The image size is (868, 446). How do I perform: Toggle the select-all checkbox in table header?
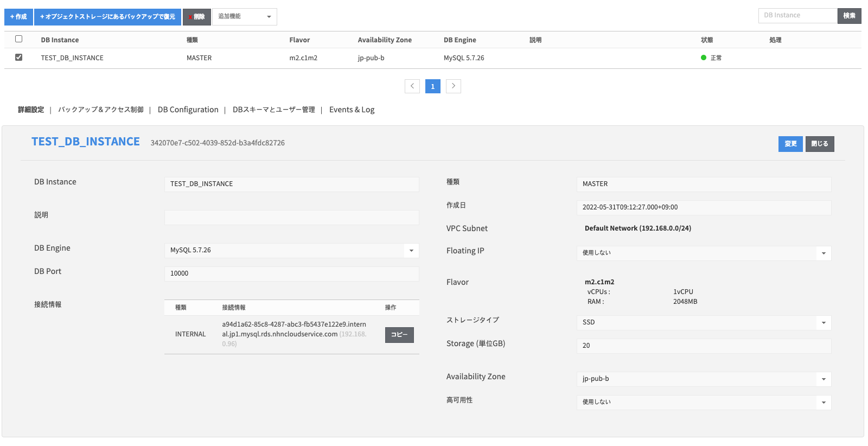pos(19,39)
